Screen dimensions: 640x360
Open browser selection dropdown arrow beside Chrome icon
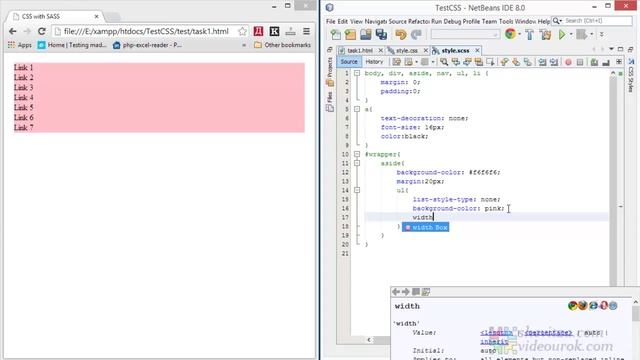tap(519, 35)
